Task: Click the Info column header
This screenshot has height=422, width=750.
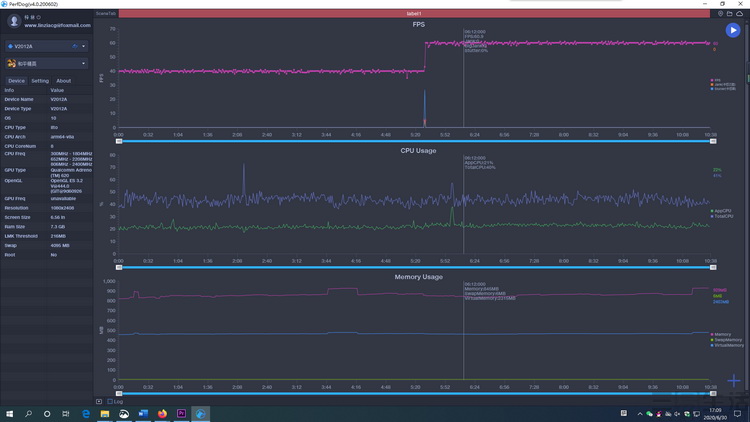Action: pyautogui.click(x=9, y=90)
